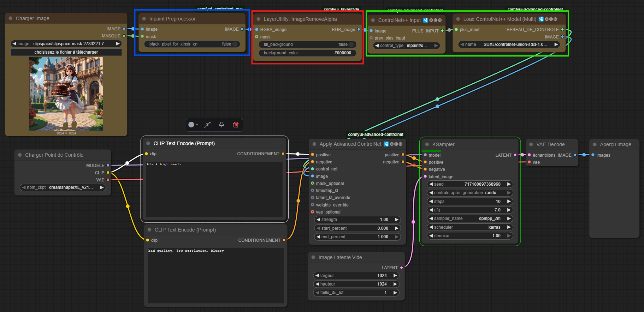Click 'choisissez le fichier à télécharger' button
The image size is (644, 312).
pyautogui.click(x=66, y=52)
